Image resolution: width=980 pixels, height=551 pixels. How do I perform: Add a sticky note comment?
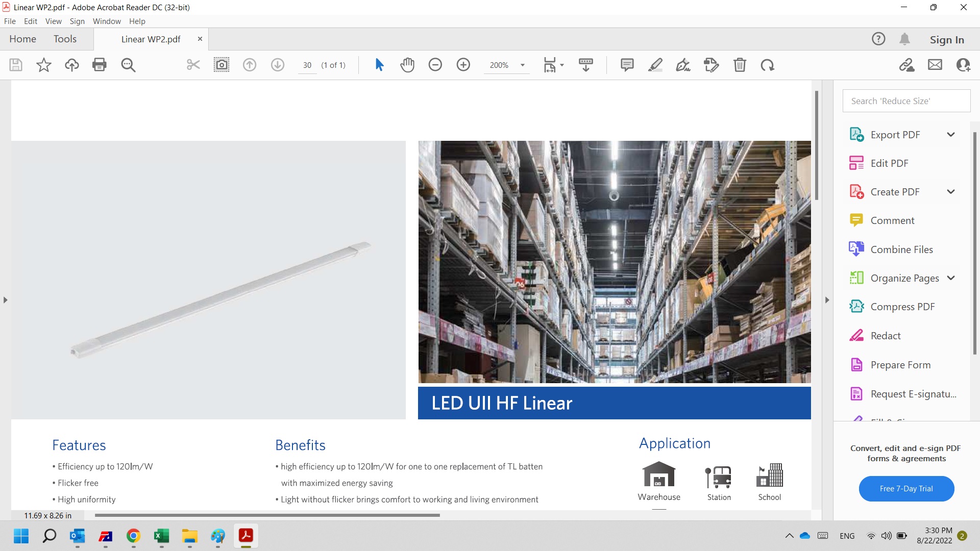coord(627,65)
